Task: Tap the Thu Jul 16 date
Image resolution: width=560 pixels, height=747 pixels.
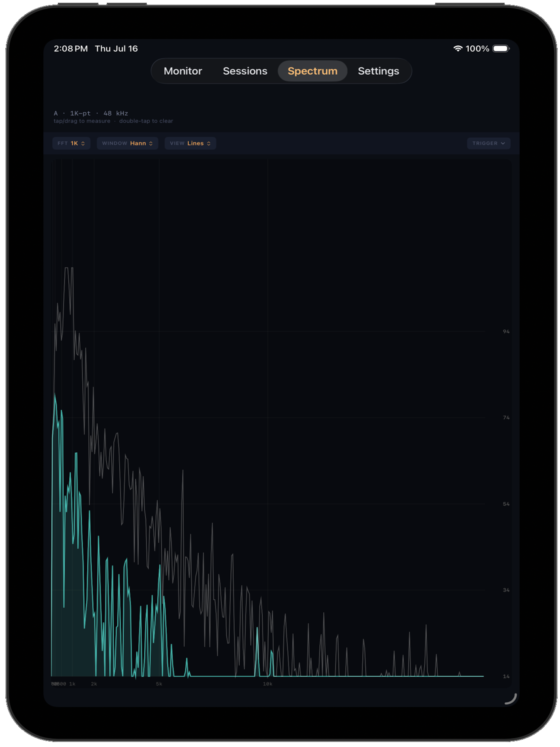Action: (x=116, y=49)
